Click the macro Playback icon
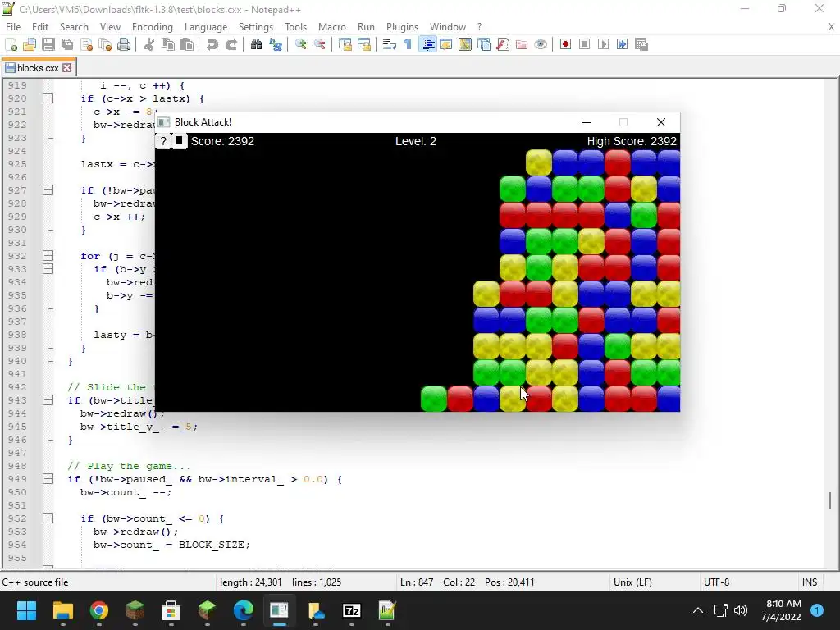This screenshot has width=840, height=630. (x=603, y=44)
